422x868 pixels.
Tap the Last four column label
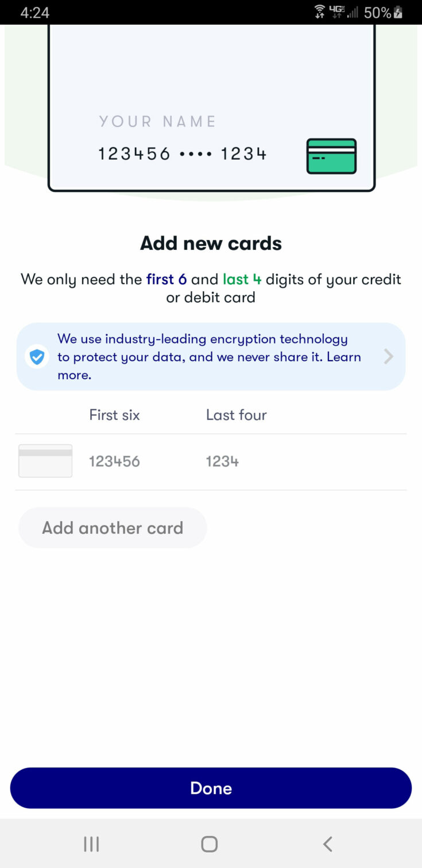[x=236, y=415]
